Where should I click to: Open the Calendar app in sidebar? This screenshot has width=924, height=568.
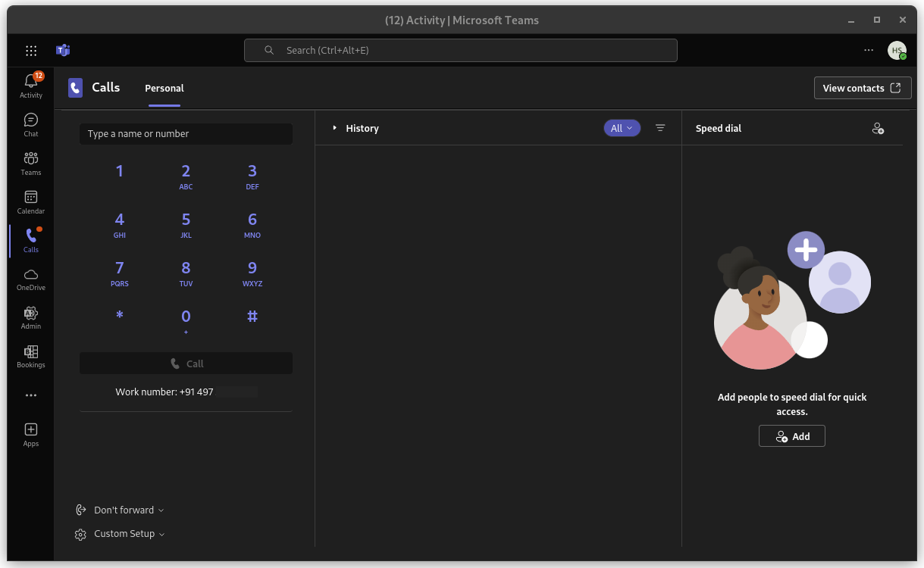31,202
